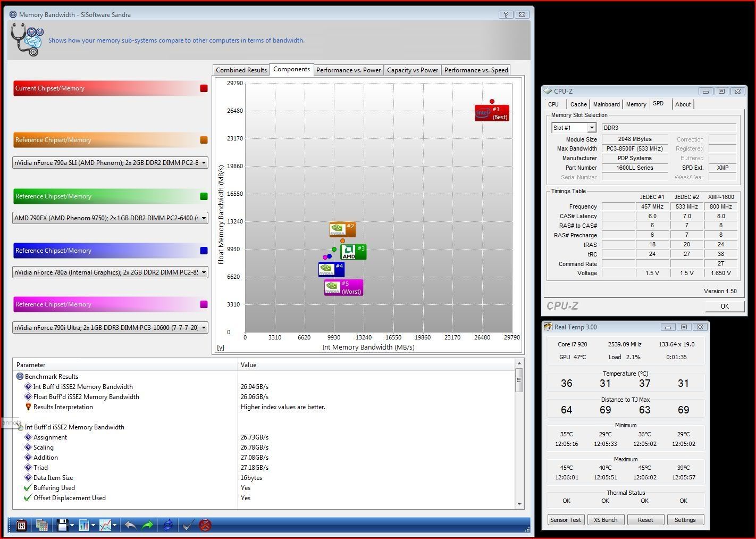Open the About tab in CPU-Z
This screenshot has height=539, width=756.
tap(683, 105)
